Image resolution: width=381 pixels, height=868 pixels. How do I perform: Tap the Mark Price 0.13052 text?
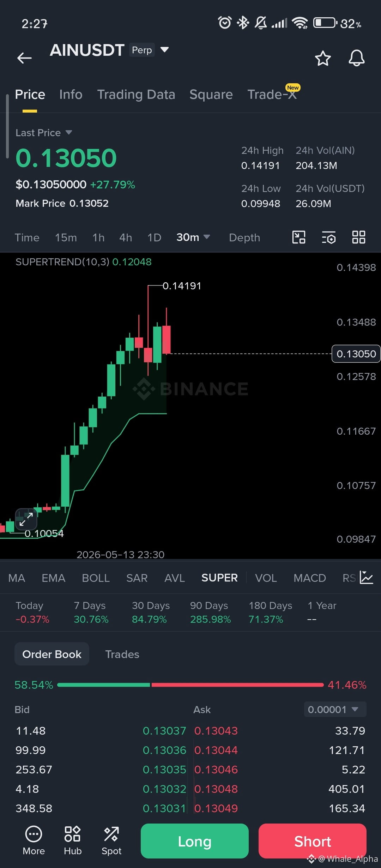(62, 203)
